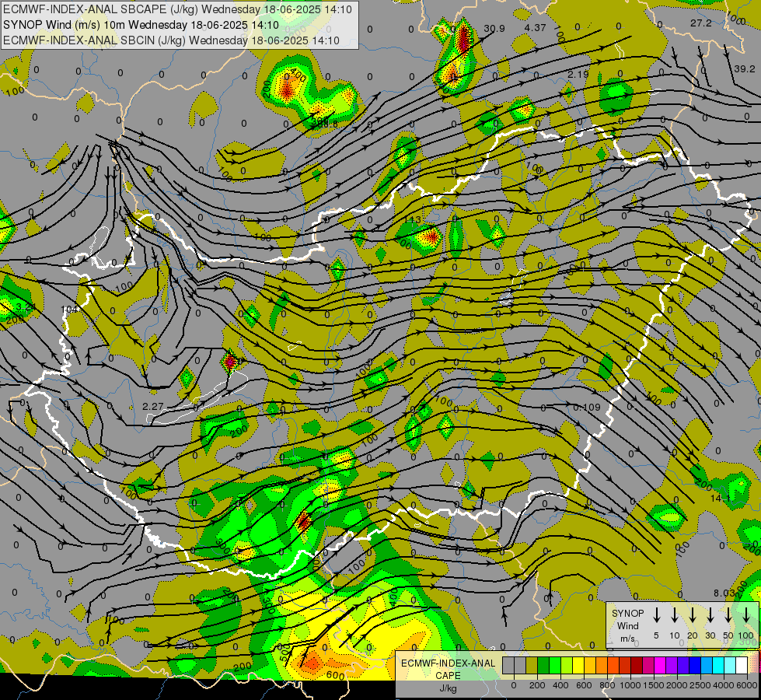761x700 pixels.
Task: Click the 30.9 value on the map
Action: click(x=494, y=29)
